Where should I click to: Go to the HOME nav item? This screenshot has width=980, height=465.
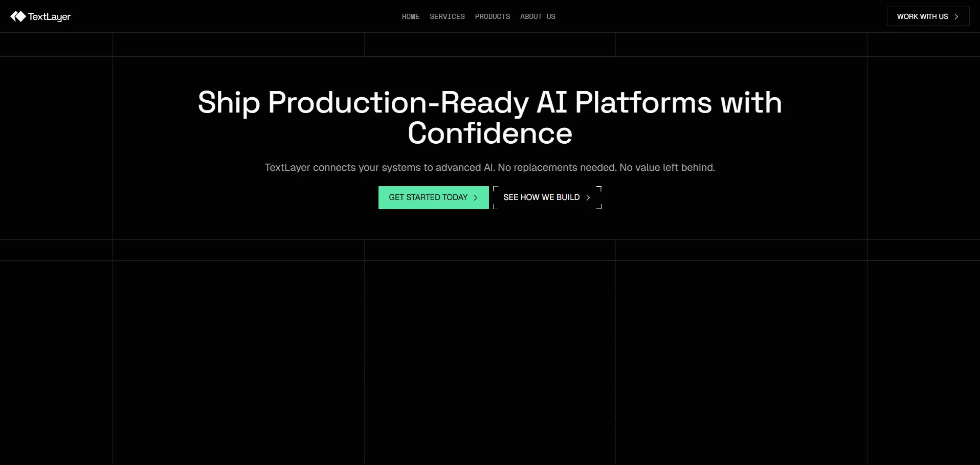pos(410,17)
